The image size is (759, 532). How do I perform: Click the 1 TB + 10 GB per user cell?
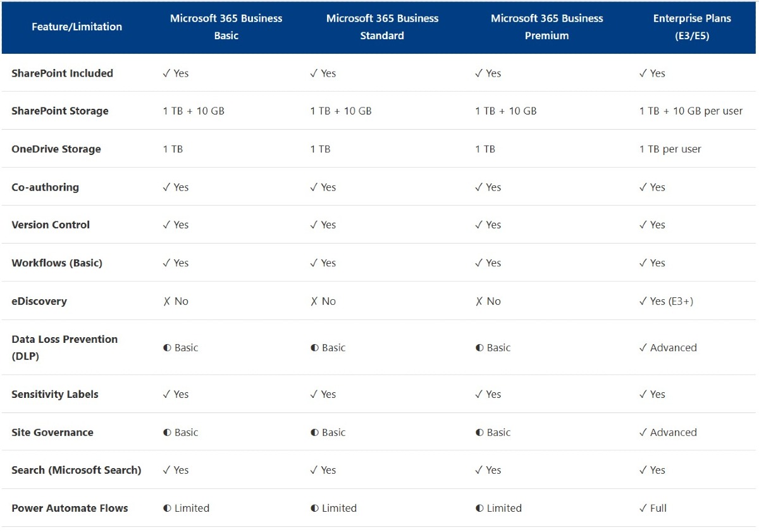[691, 111]
